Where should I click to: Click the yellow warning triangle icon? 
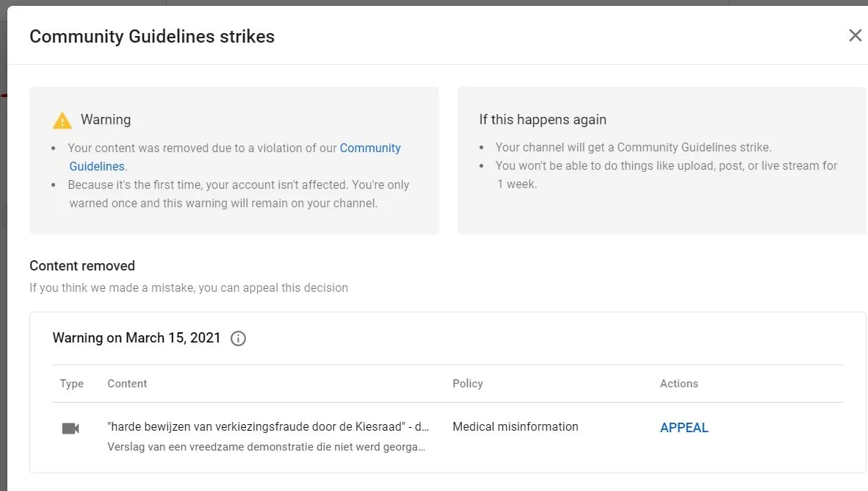62,121
